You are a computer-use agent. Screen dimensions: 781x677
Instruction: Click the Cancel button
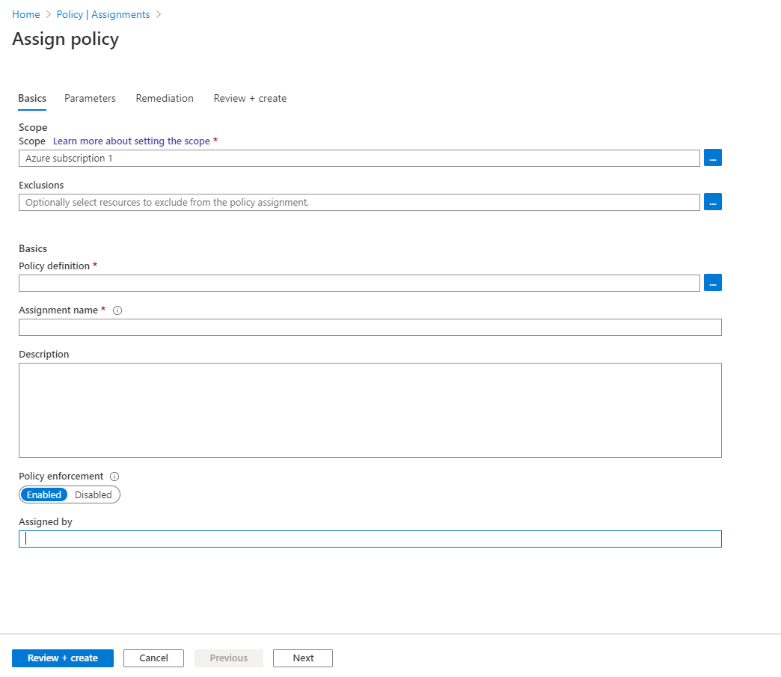[153, 658]
